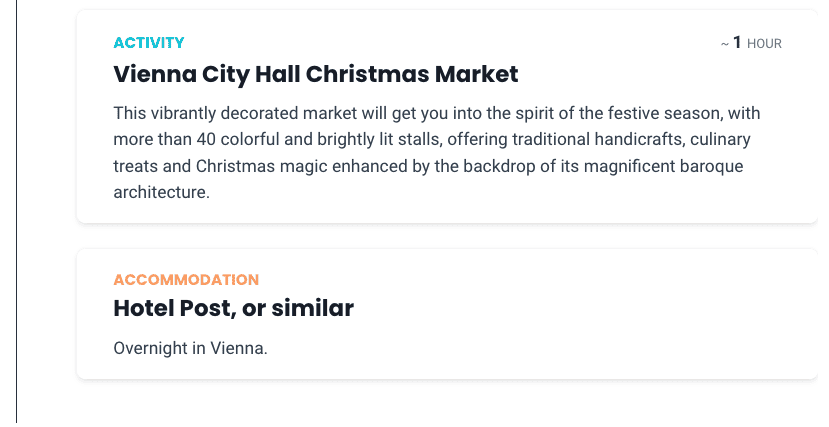The image size is (829, 427).
Task: Select the orange ACCOMMODATION category label
Action: 186,280
